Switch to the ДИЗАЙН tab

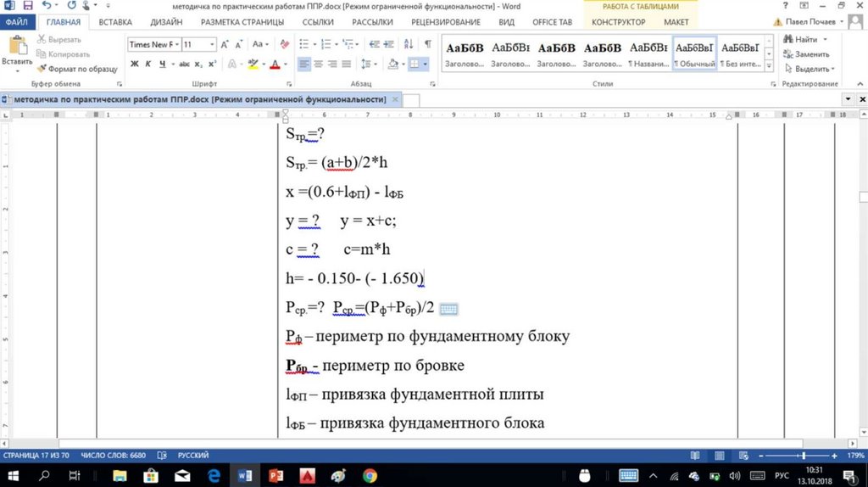click(166, 22)
